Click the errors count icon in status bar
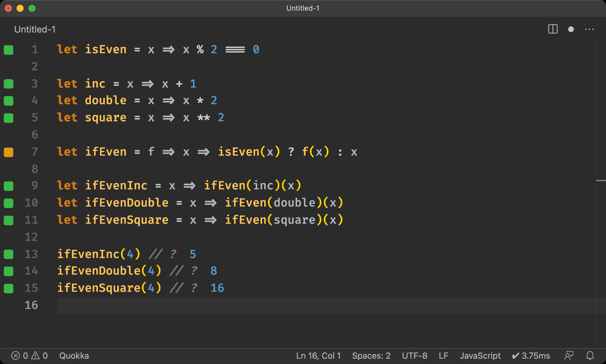 point(16,355)
